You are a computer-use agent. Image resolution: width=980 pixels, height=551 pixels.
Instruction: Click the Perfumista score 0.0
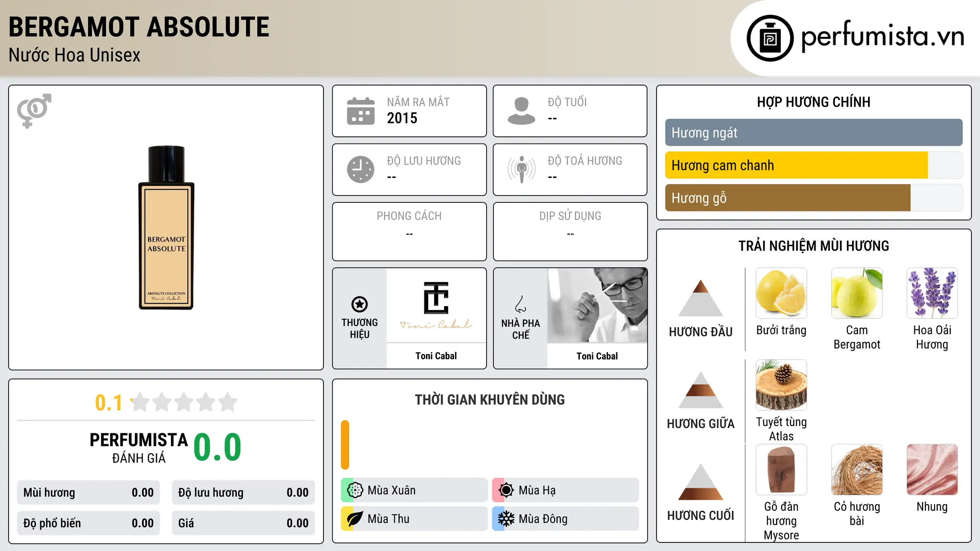coord(217,447)
